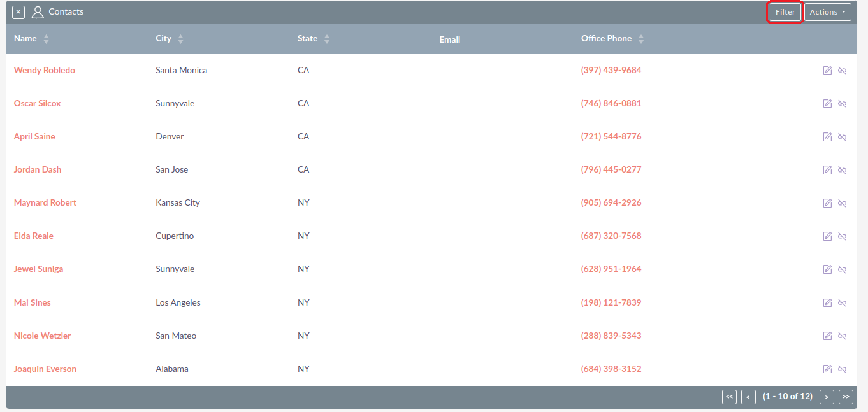
Task: Edit the April Saine contact row
Action: (x=827, y=137)
